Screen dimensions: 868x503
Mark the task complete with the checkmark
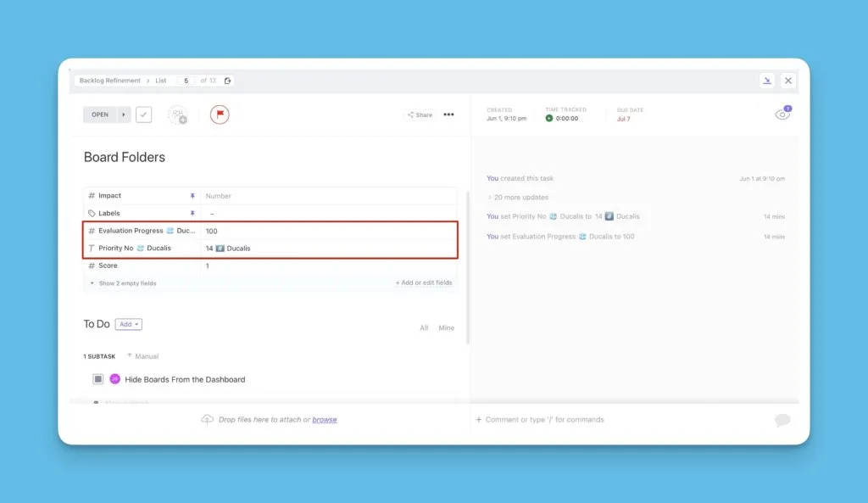pos(144,114)
